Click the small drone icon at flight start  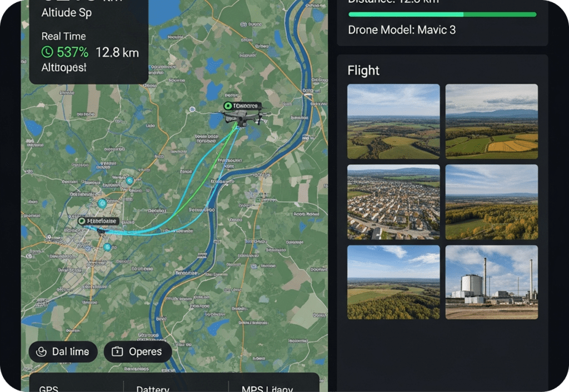(102, 231)
